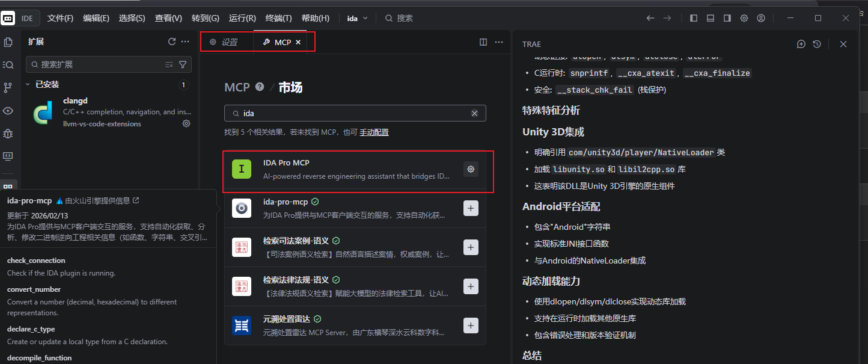The width and height of the screenshot is (868, 364).
Task: Open the ida project dropdown
Action: tap(358, 18)
